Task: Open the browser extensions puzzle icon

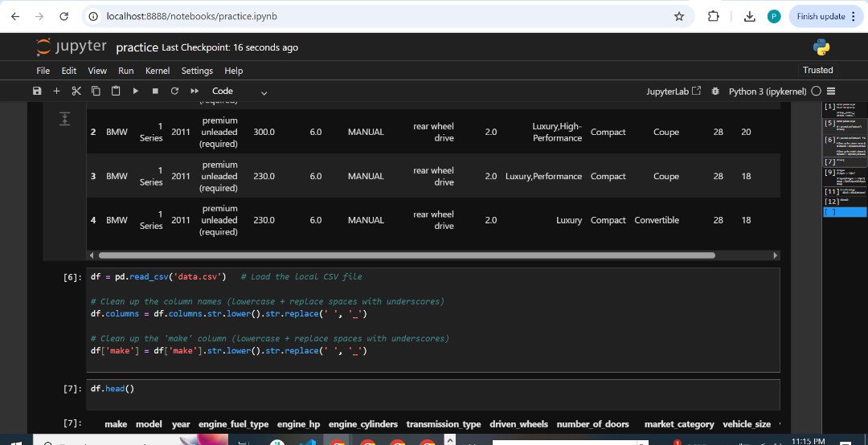Action: [x=713, y=17]
